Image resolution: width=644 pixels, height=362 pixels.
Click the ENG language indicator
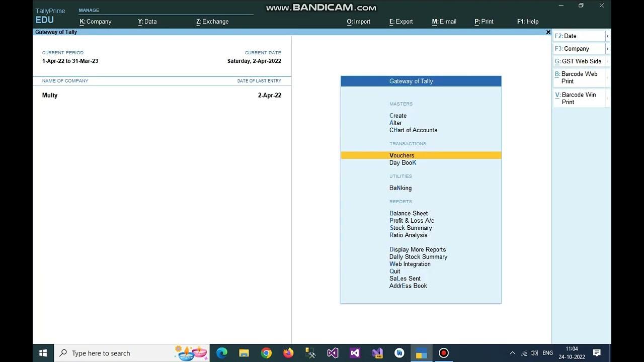click(x=548, y=353)
